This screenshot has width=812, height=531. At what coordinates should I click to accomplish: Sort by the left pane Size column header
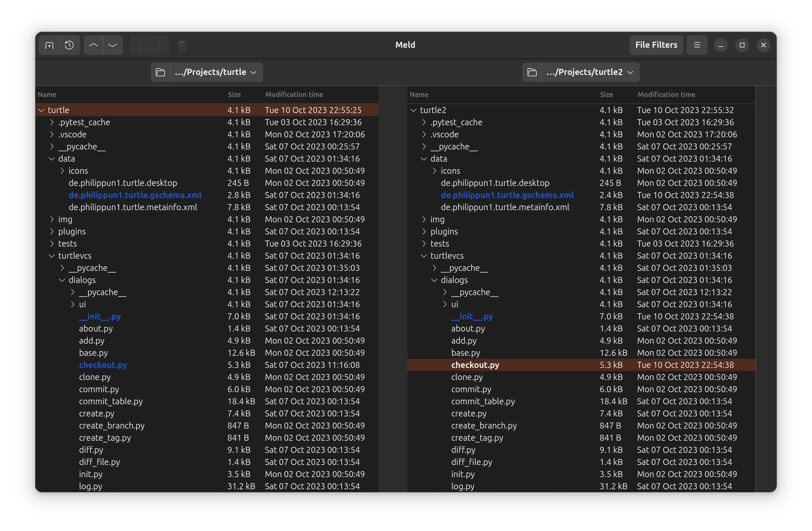tap(234, 94)
